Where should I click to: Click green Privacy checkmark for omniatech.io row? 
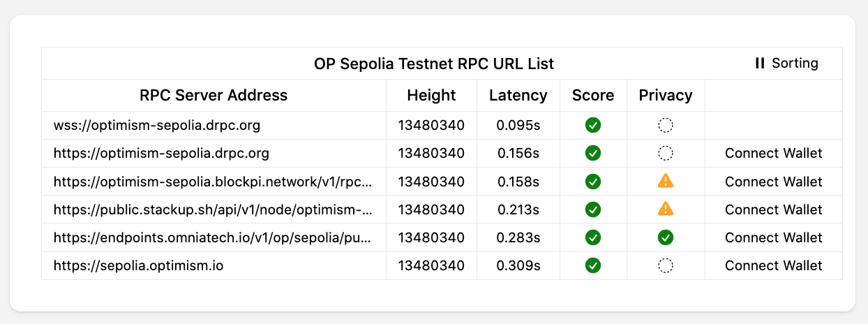tap(666, 237)
